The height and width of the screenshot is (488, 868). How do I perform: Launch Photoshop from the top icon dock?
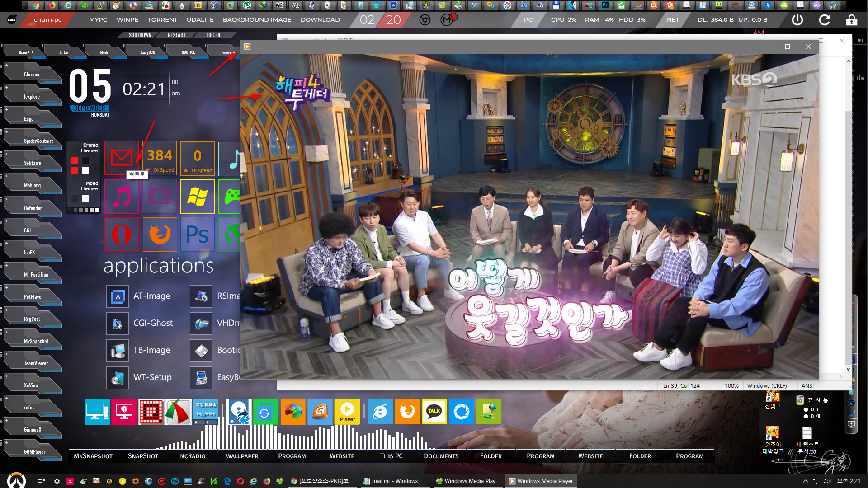[x=604, y=5]
